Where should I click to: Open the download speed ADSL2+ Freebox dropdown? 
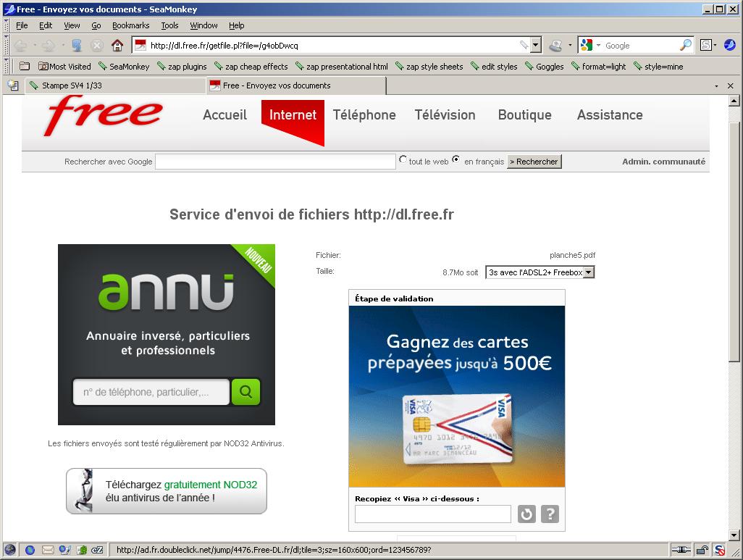pyautogui.click(x=540, y=272)
